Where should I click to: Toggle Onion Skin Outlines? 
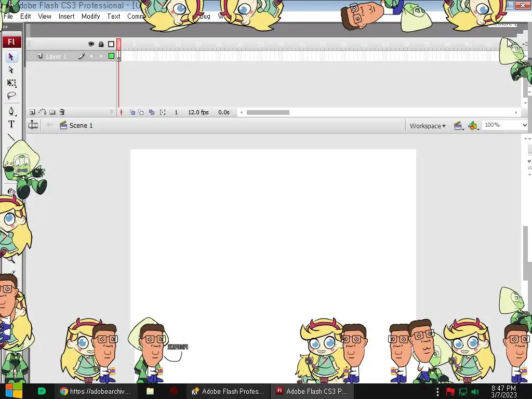[141, 112]
